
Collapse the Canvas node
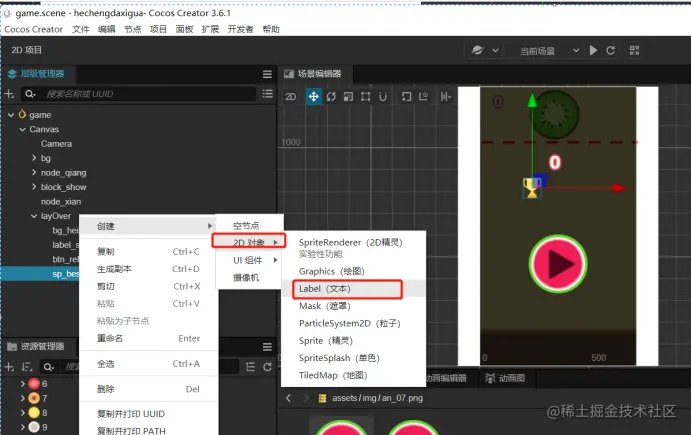(23, 129)
